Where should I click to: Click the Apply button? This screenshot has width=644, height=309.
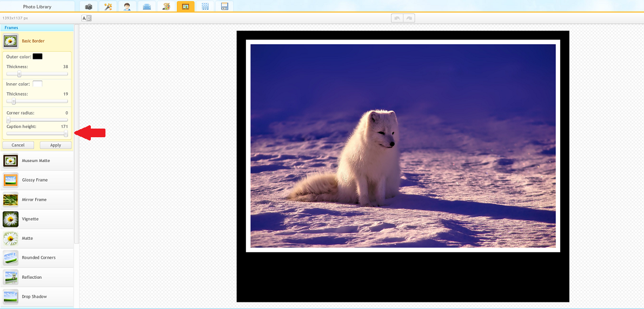pos(55,145)
